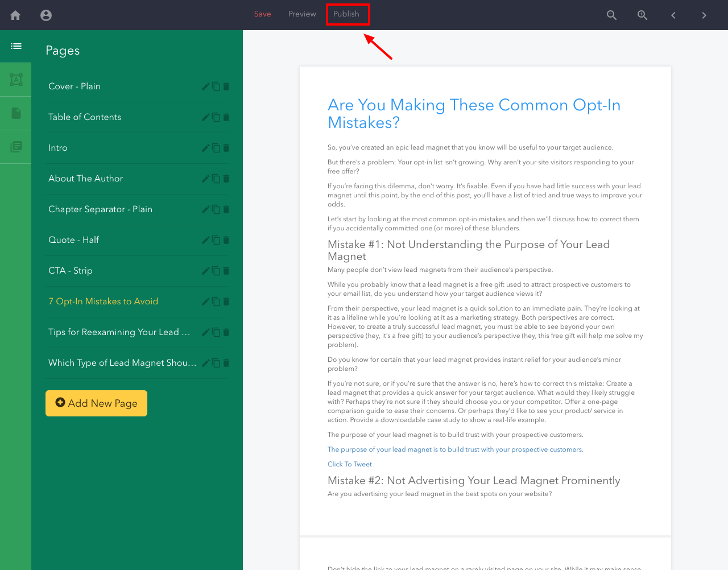Viewport: 728px width, 570px height.
Task: Edit the Table of Contents page name
Action: tap(206, 117)
